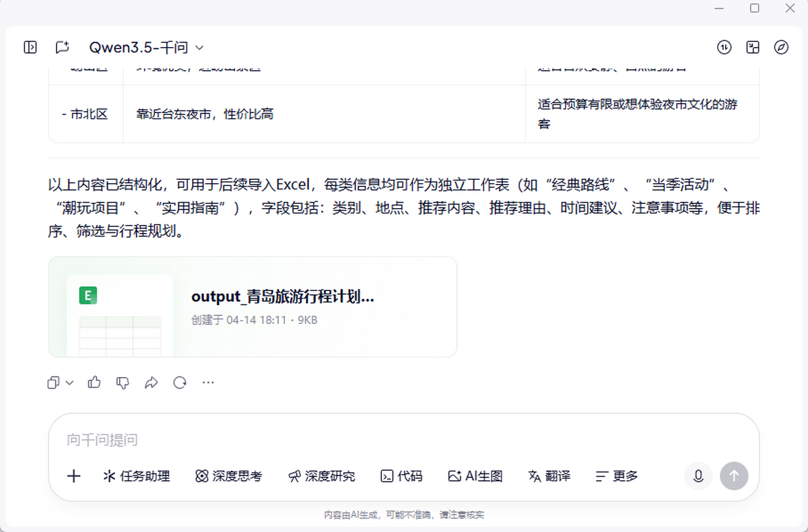Toggle the sidebar panel icon

pos(30,47)
